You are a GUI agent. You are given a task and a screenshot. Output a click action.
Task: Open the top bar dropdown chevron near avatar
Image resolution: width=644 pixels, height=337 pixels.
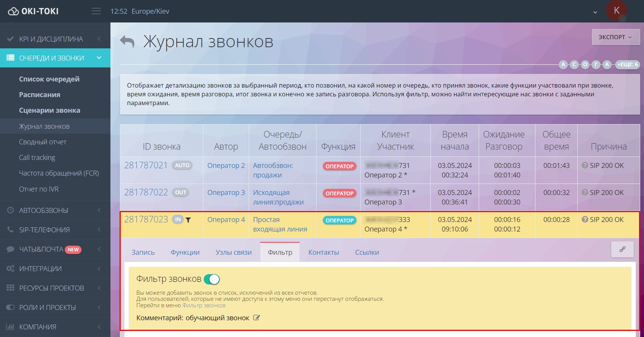tap(595, 12)
